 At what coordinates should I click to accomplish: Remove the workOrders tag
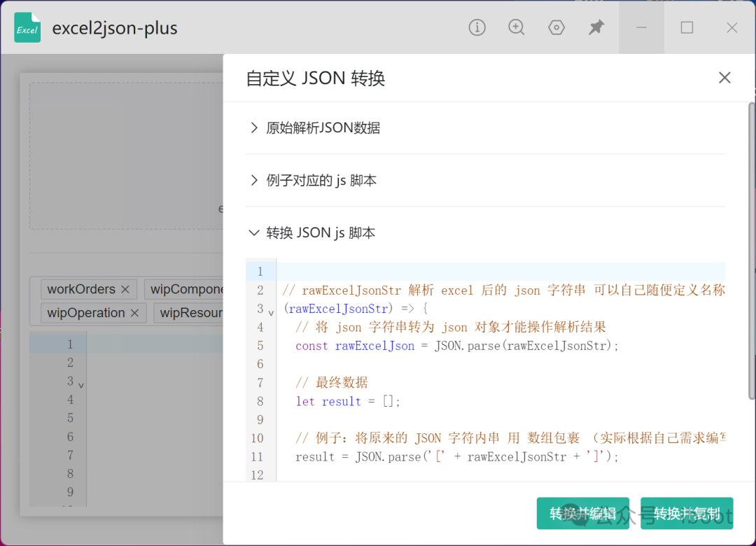pyautogui.click(x=125, y=289)
